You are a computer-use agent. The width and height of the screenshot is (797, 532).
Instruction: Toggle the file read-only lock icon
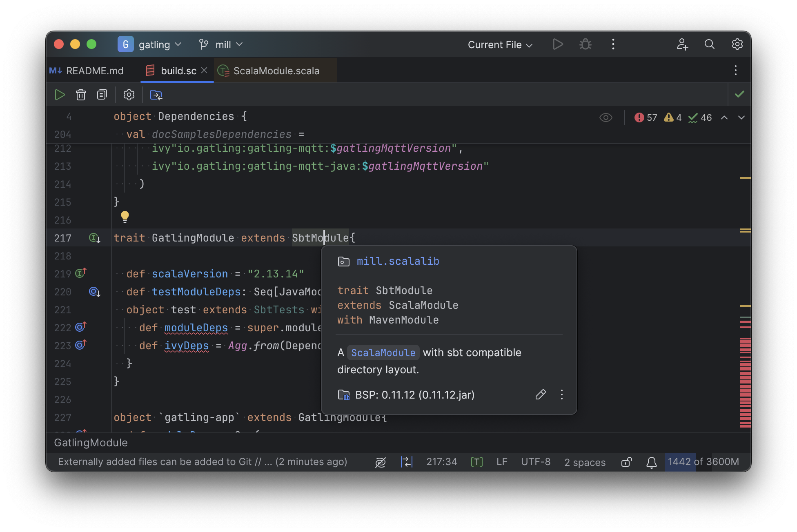(x=626, y=462)
